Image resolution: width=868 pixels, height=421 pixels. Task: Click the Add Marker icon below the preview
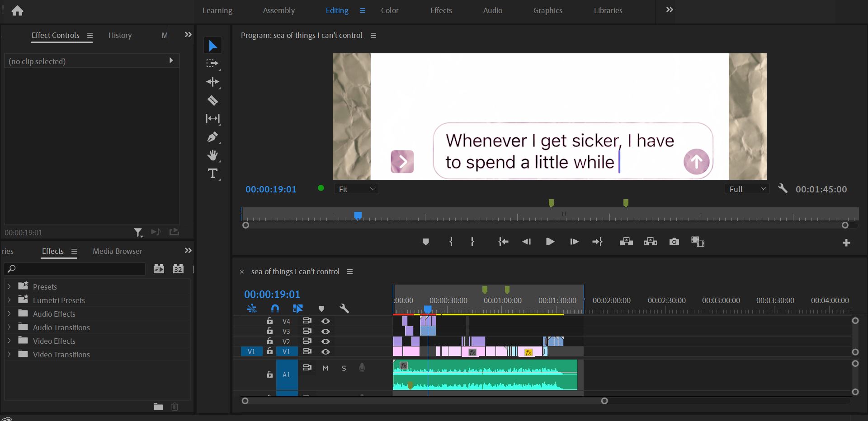click(x=425, y=242)
